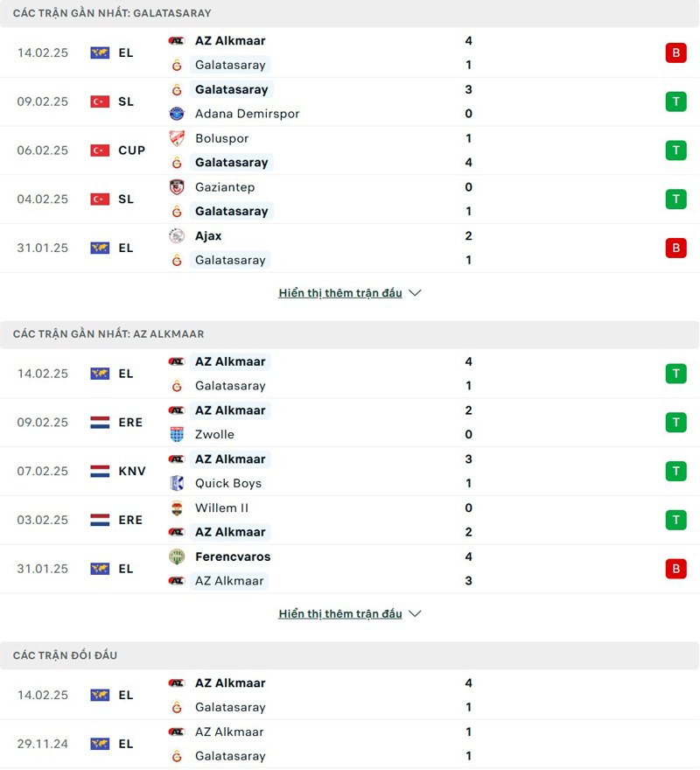This screenshot has width=700, height=770.
Task: Click the Adana Demirspor team logo
Action: point(178,114)
